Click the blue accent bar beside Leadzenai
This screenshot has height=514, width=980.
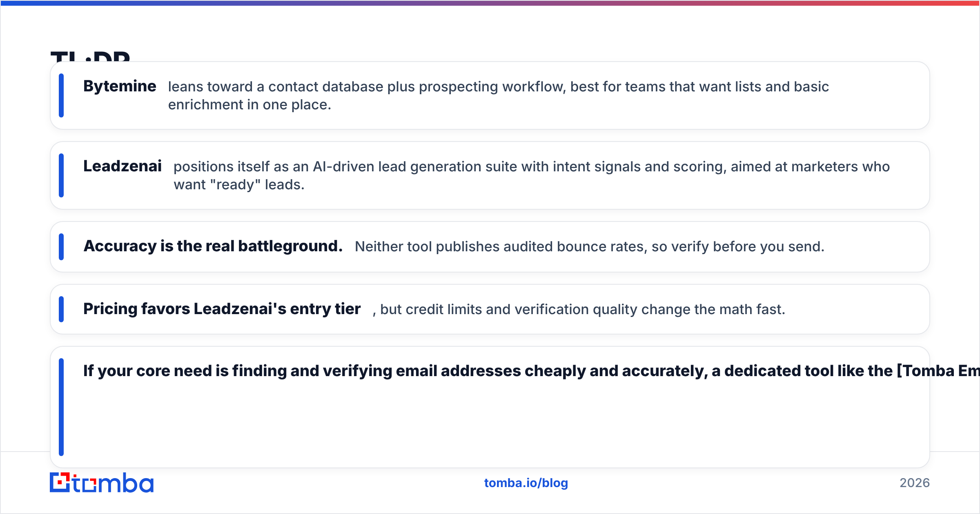(61, 175)
